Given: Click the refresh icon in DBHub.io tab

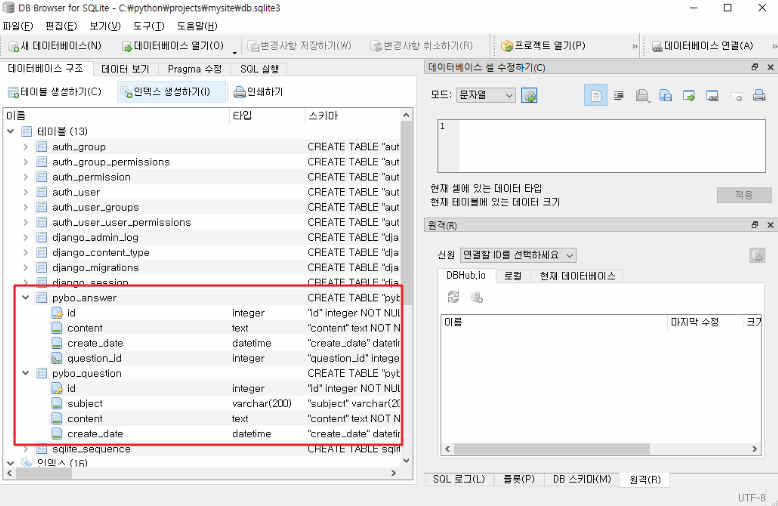Looking at the screenshot, I should (453, 297).
